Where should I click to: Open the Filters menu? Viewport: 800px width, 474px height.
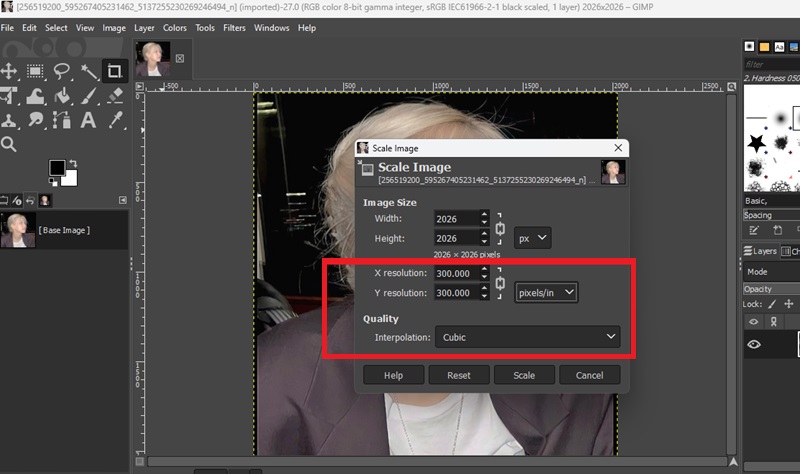pos(234,28)
